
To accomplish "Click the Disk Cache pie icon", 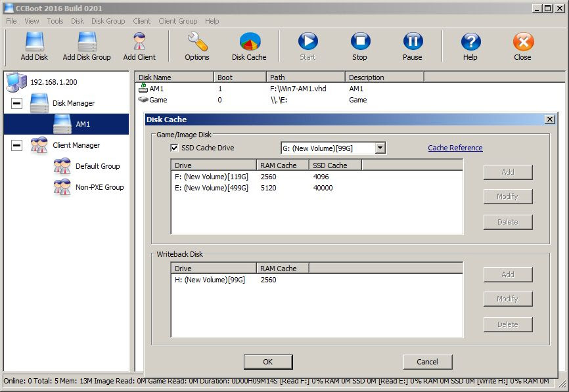I will click(x=248, y=41).
